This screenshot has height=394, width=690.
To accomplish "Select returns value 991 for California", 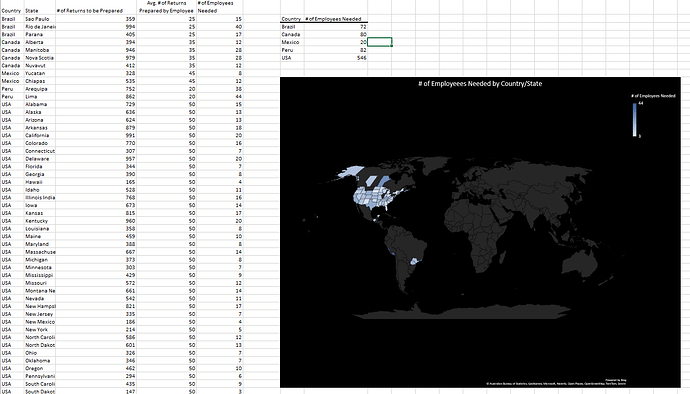I will (x=130, y=135).
